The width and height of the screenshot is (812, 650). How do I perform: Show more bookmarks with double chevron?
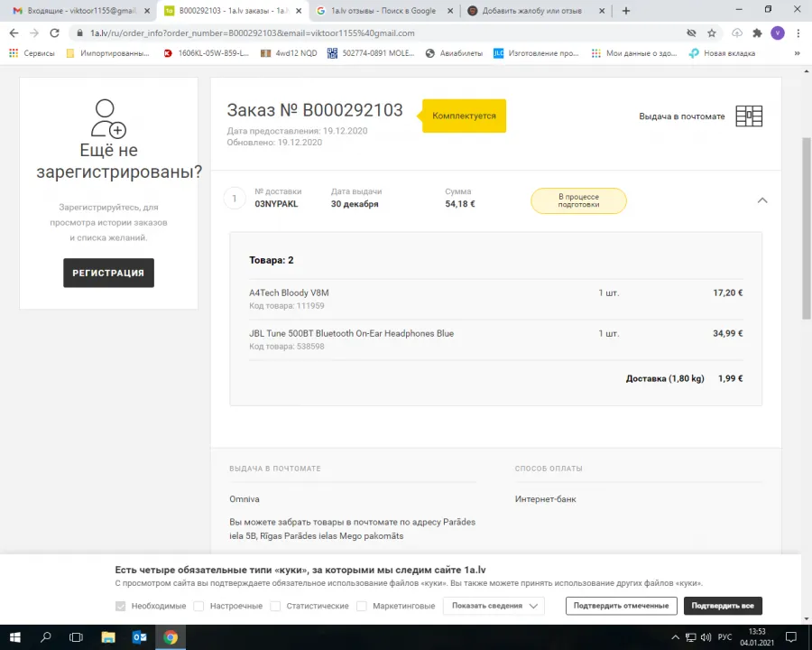tap(797, 53)
